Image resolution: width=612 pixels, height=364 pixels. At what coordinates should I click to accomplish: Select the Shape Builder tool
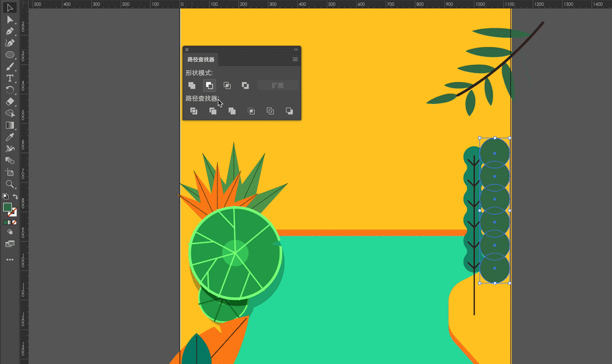(x=10, y=113)
